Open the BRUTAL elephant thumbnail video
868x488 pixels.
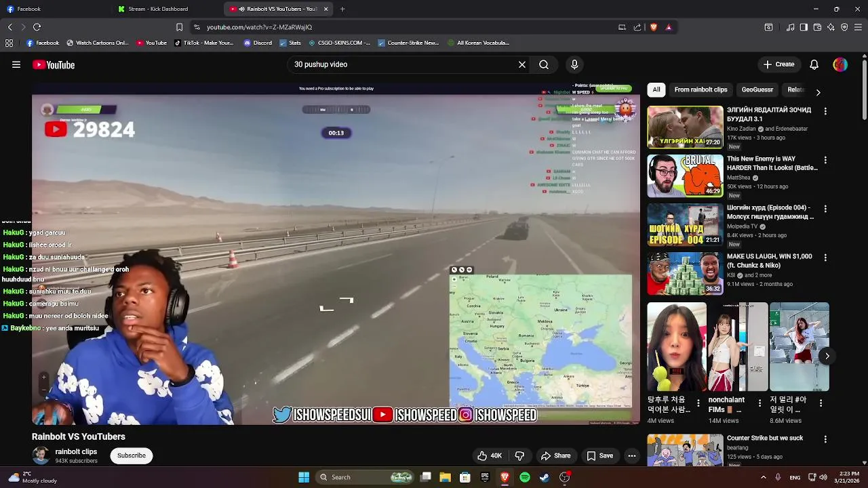[x=685, y=176]
